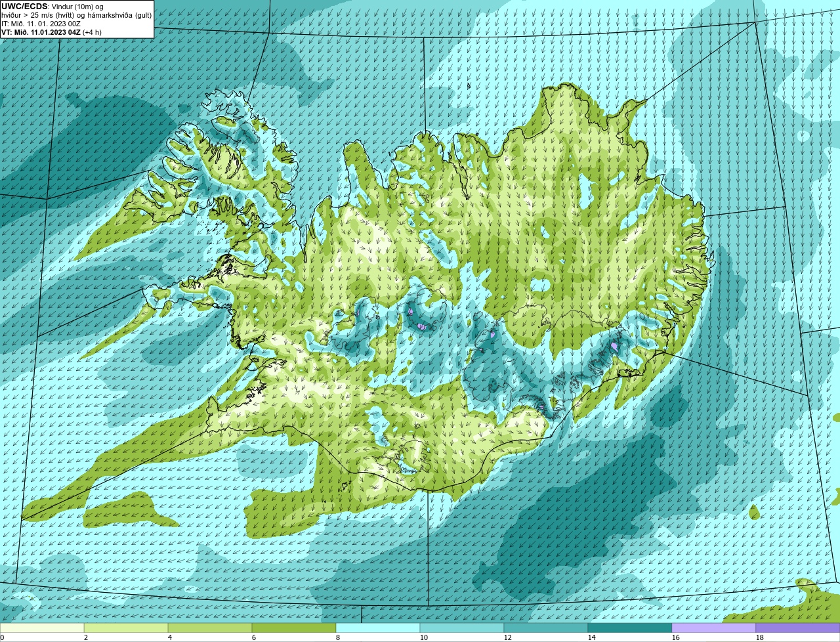Click the '14' tick label on the scale

click(591, 637)
